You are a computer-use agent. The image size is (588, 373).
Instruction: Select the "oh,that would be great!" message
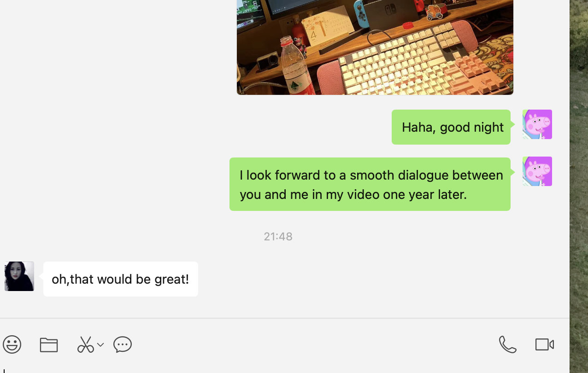[x=121, y=279]
